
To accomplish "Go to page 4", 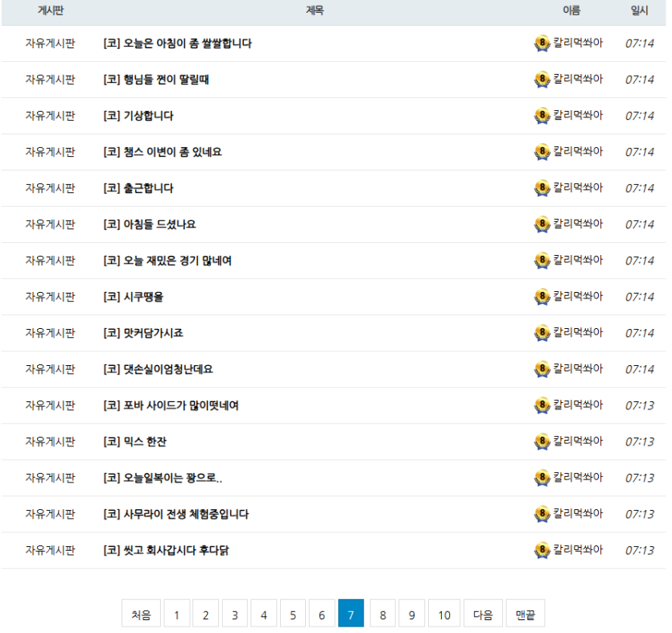I will (264, 615).
